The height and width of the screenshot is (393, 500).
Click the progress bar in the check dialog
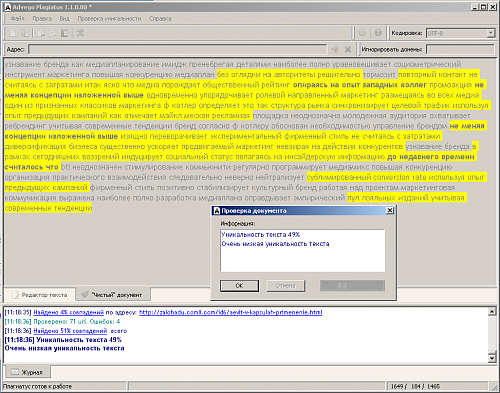tap(352, 286)
